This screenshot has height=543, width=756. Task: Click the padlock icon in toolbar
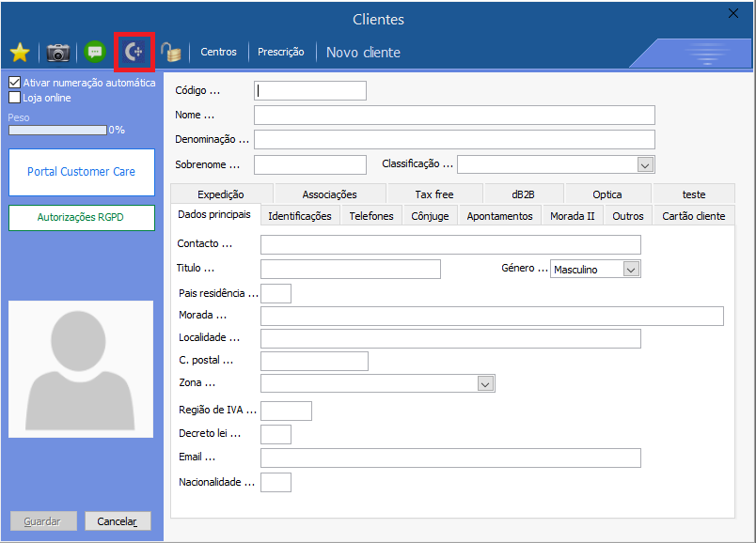170,53
